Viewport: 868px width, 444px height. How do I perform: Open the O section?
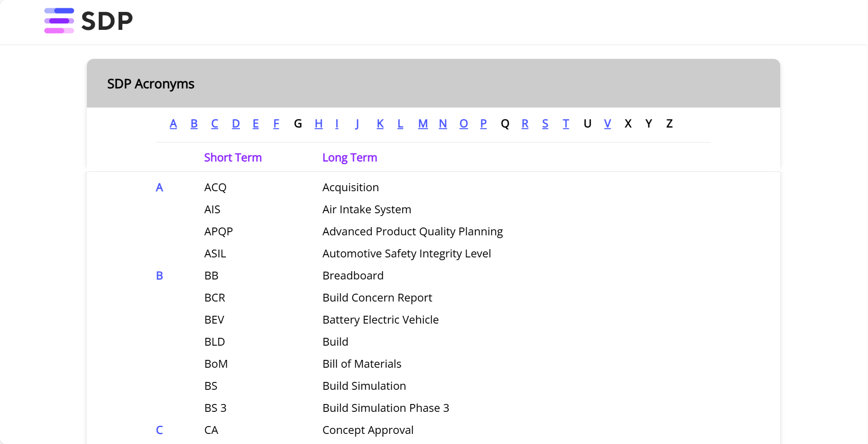[x=463, y=124]
